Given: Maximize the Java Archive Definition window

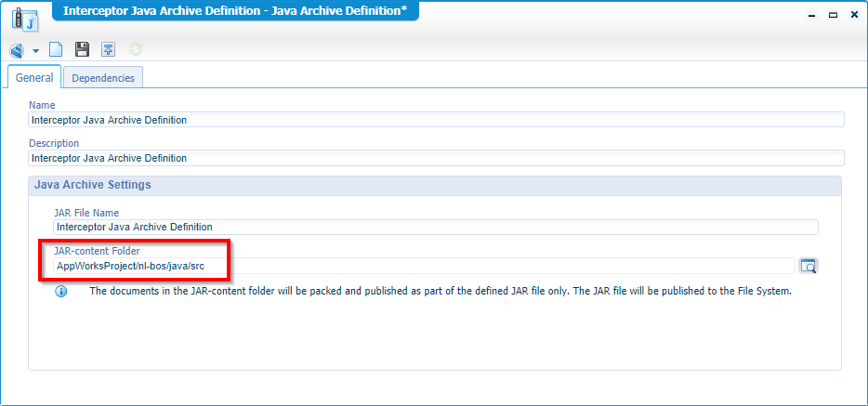Looking at the screenshot, I should [x=832, y=14].
